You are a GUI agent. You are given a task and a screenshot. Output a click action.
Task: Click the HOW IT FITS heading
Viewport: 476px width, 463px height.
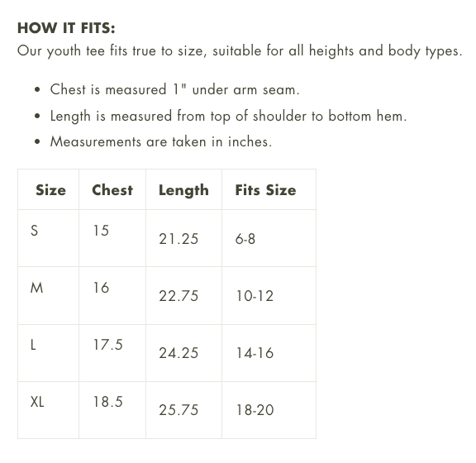point(66,28)
